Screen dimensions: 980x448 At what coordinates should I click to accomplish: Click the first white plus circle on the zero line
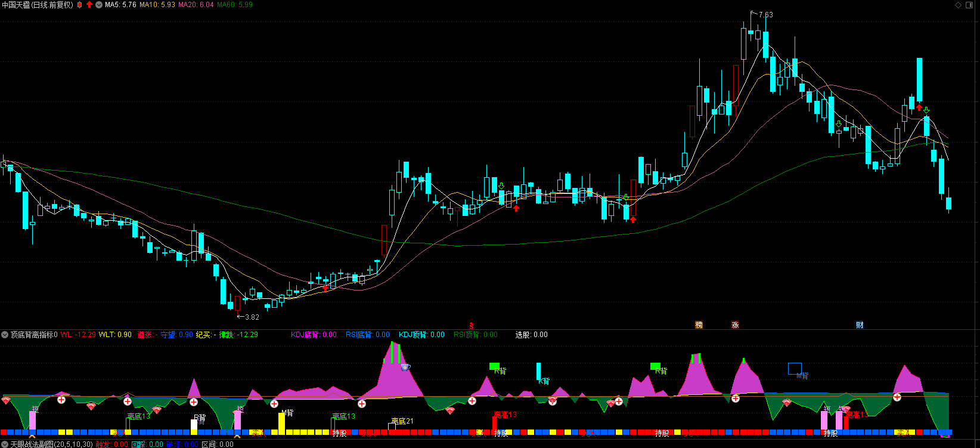tap(61, 400)
